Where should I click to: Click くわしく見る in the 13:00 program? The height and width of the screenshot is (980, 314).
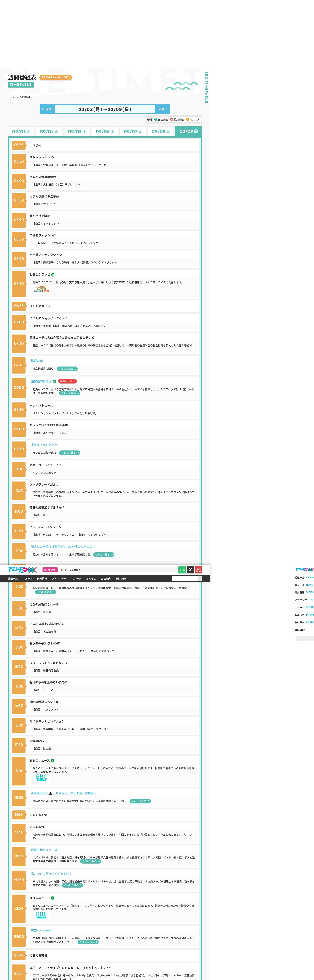(46, 592)
